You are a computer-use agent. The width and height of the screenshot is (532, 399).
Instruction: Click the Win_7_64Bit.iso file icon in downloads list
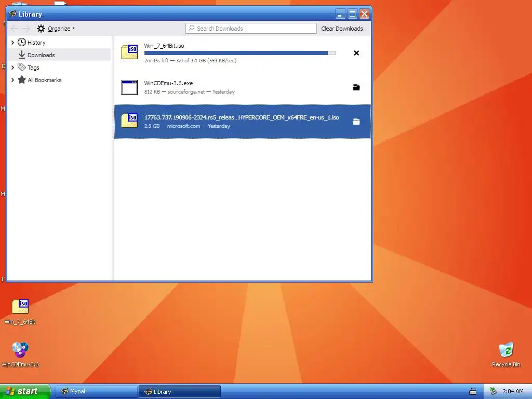pyautogui.click(x=129, y=52)
